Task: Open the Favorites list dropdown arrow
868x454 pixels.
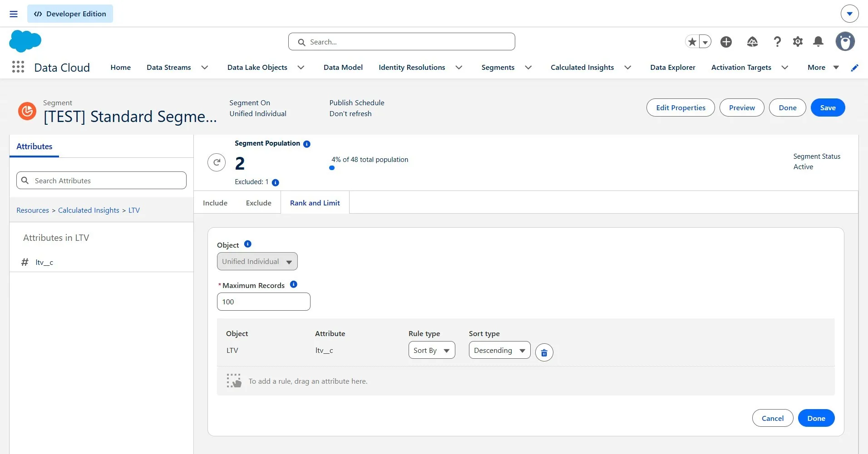Action: [705, 42]
